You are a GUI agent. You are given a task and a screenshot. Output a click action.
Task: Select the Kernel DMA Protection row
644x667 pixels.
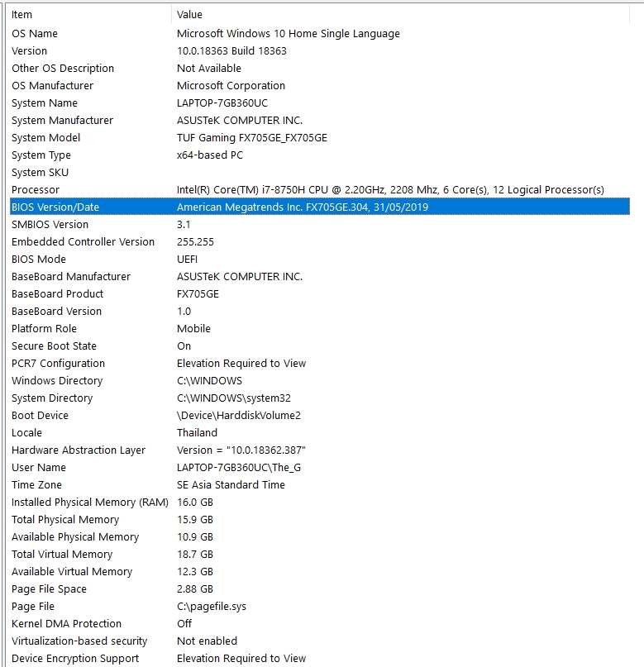(x=319, y=624)
